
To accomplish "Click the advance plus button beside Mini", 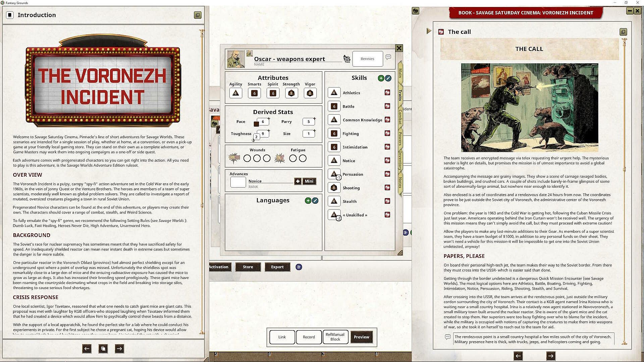I will click(x=298, y=181).
